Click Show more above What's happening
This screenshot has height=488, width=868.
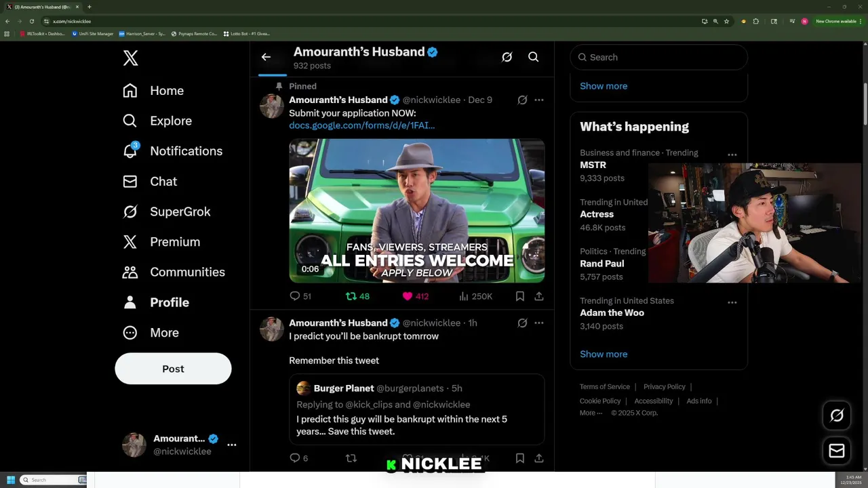[604, 86]
